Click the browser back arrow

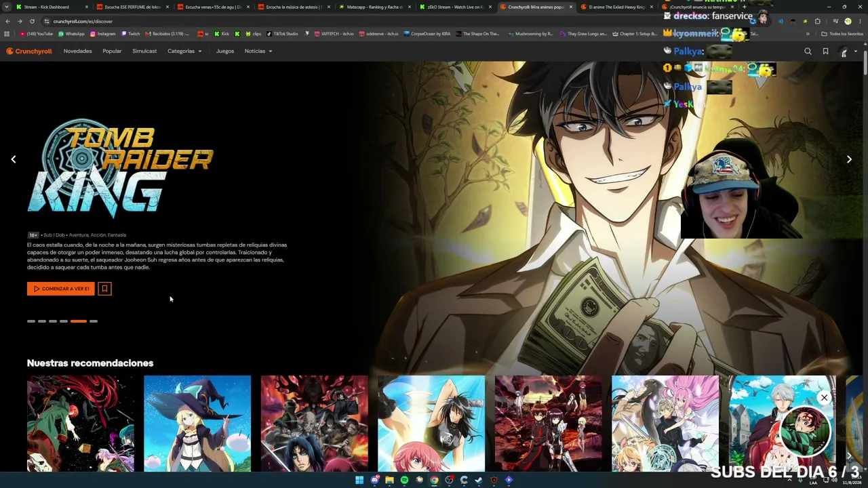pos(7,21)
